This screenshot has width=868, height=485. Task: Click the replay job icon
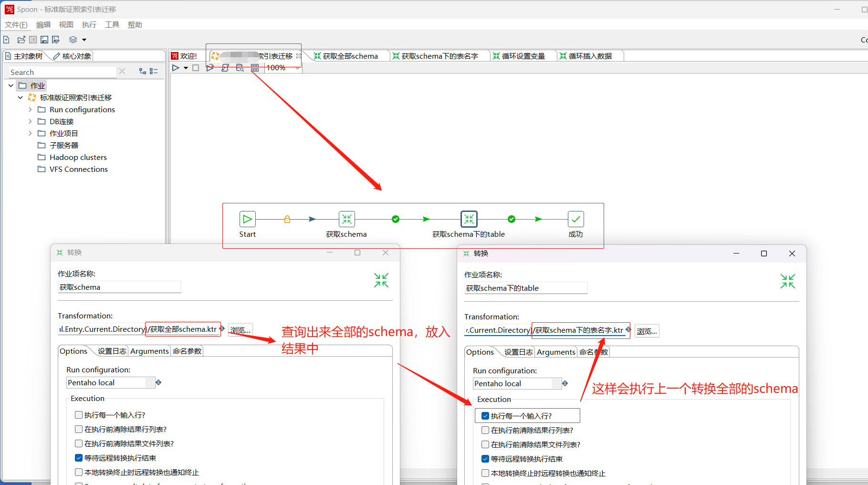209,68
